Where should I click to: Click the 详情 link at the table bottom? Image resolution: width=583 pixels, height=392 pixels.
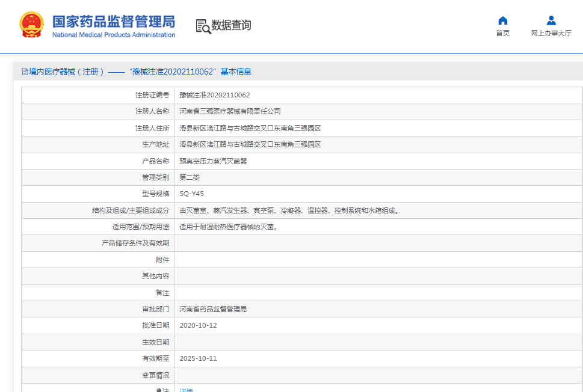(186, 390)
